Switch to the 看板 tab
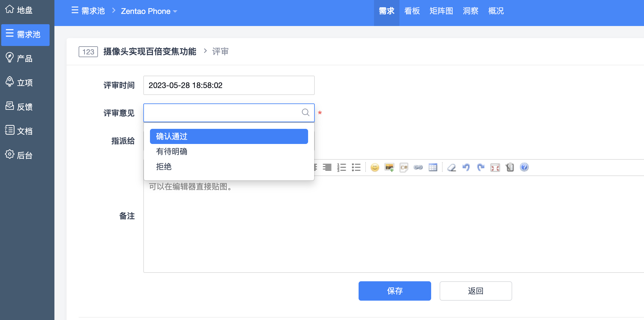 click(412, 11)
